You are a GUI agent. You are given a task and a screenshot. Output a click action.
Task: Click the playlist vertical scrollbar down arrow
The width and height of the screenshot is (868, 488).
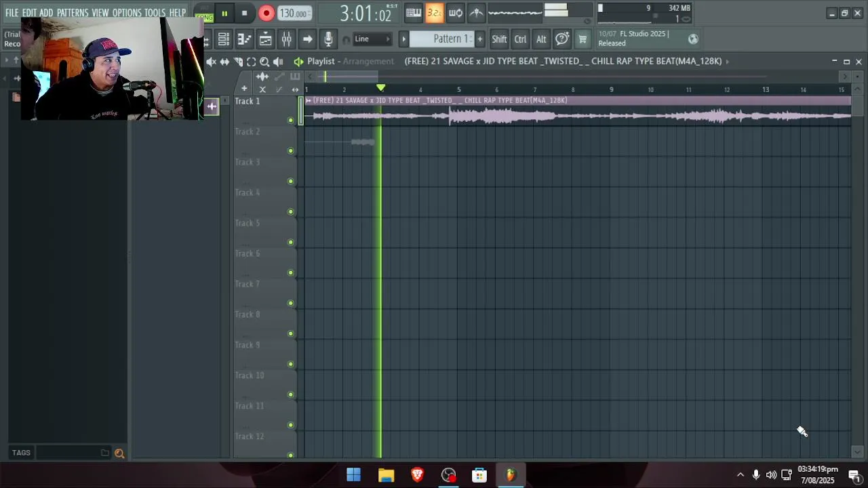tap(857, 452)
